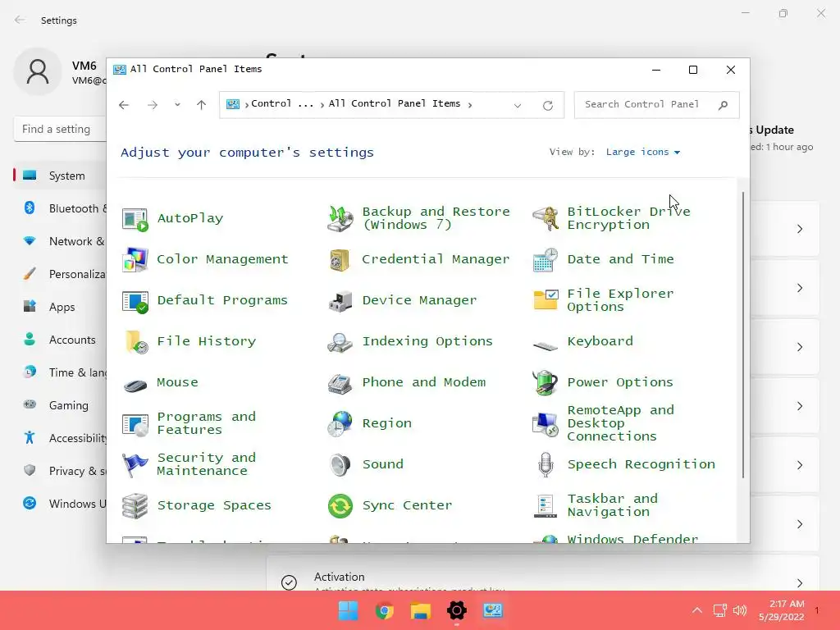Click the Settings window back arrow

(x=20, y=20)
